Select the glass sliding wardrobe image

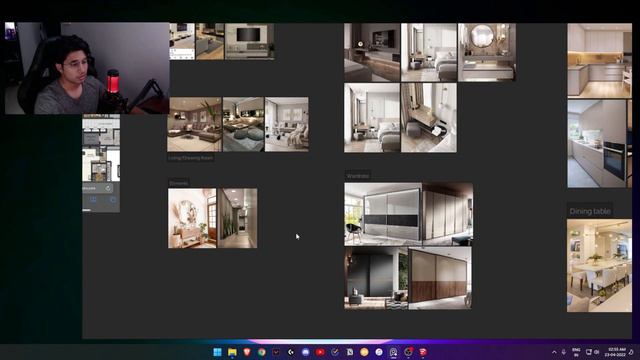pyautogui.click(x=383, y=214)
